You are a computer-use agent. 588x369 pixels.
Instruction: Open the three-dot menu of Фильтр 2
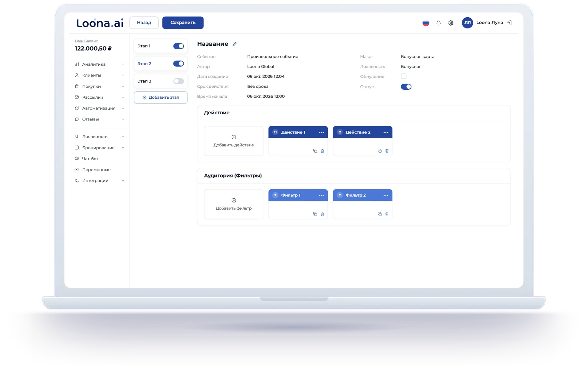tap(386, 195)
